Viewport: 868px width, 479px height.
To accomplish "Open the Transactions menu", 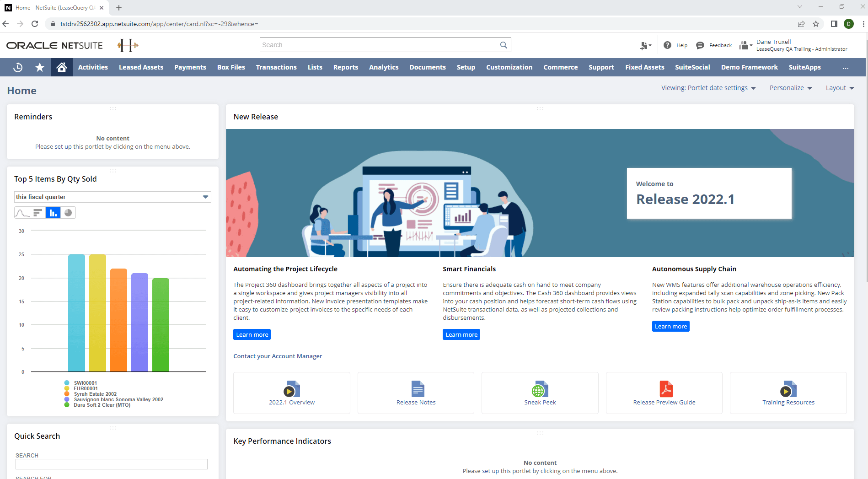I will click(276, 67).
